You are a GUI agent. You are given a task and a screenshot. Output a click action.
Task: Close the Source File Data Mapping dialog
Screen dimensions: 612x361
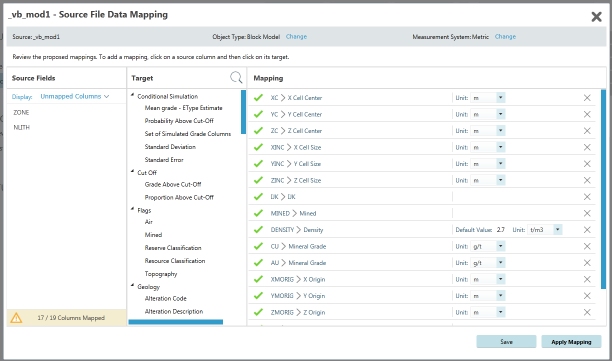click(x=596, y=16)
